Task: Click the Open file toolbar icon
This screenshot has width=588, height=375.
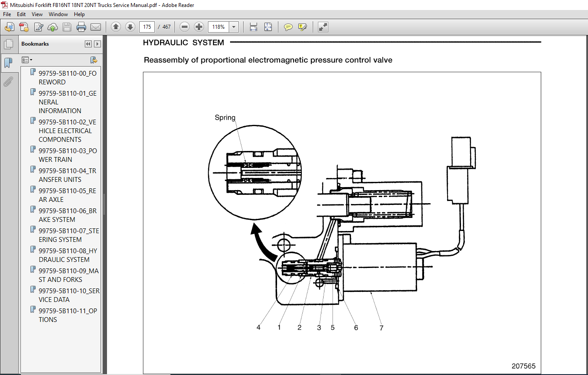Action: (x=9, y=27)
